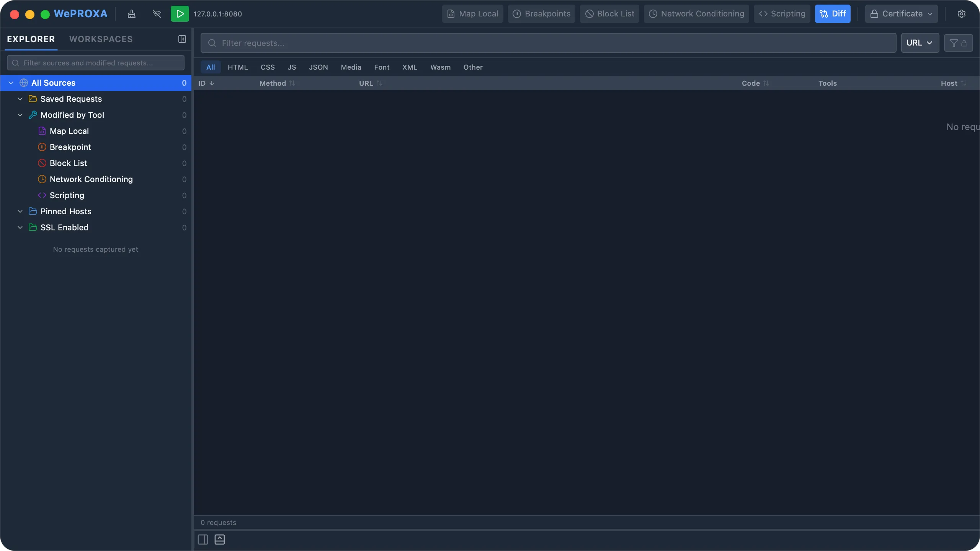Select the SSL Enabled folder
The image size is (980, 551).
pos(96,227)
